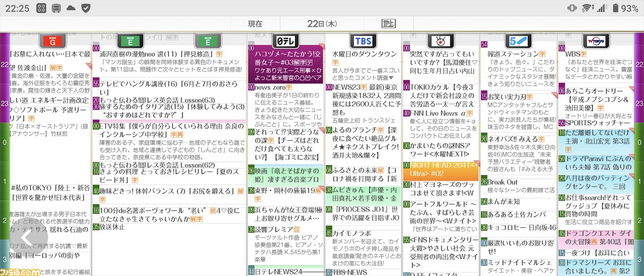644x276 pixels.
Task: Select the TBS channel logo
Action: click(x=363, y=41)
